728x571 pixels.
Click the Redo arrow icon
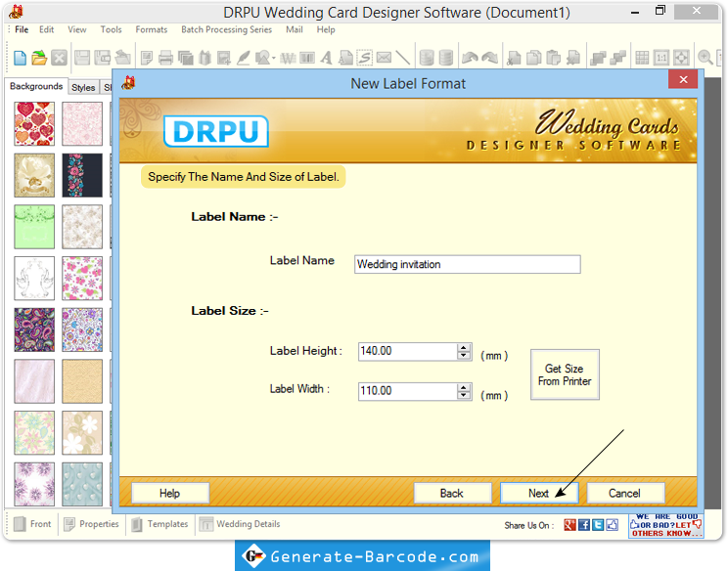pos(489,58)
